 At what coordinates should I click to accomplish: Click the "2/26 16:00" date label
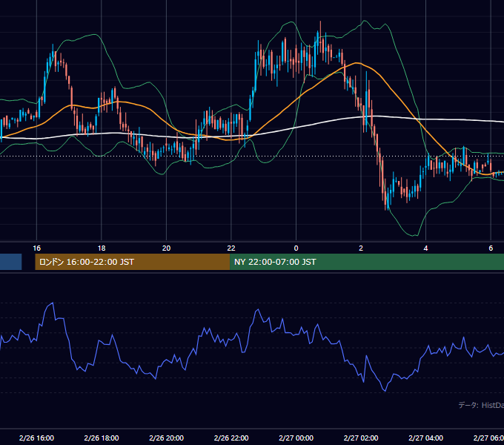[x=36, y=438]
